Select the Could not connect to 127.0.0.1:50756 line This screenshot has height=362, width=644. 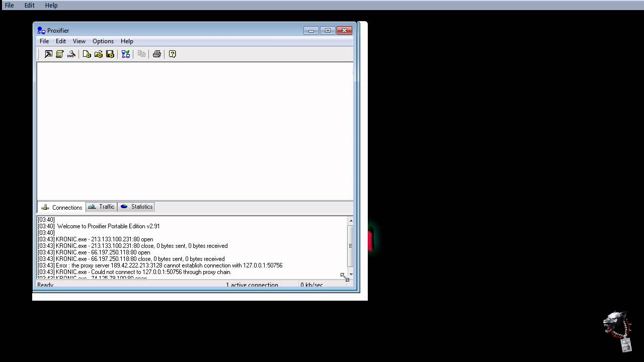134,272
